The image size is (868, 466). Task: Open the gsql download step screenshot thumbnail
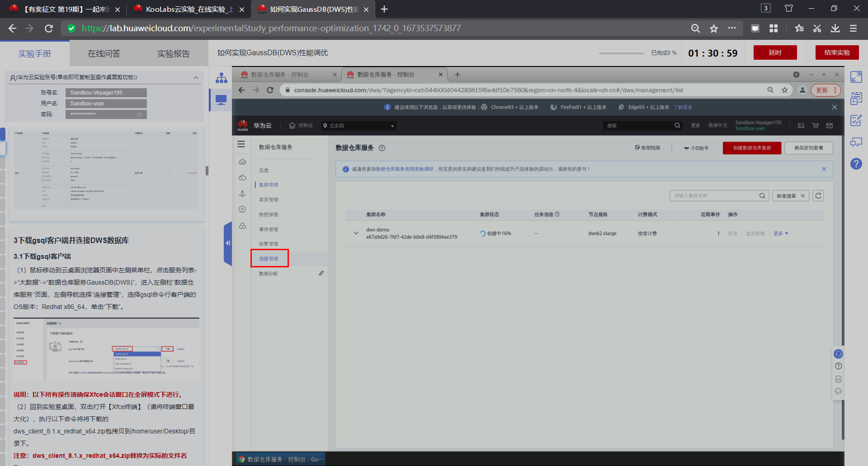coord(106,350)
